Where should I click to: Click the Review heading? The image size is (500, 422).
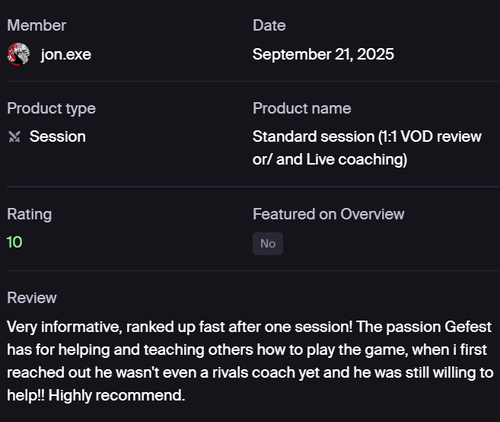click(x=32, y=298)
